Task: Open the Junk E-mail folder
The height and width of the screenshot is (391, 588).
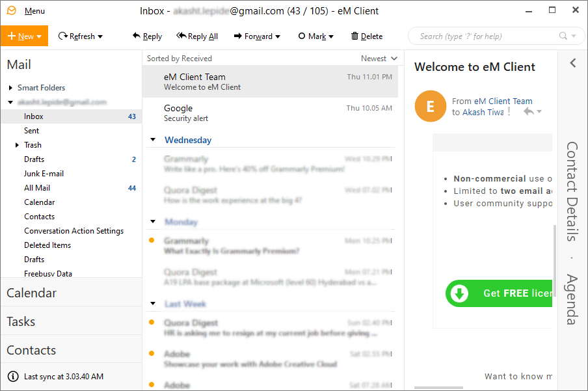Action: (44, 173)
